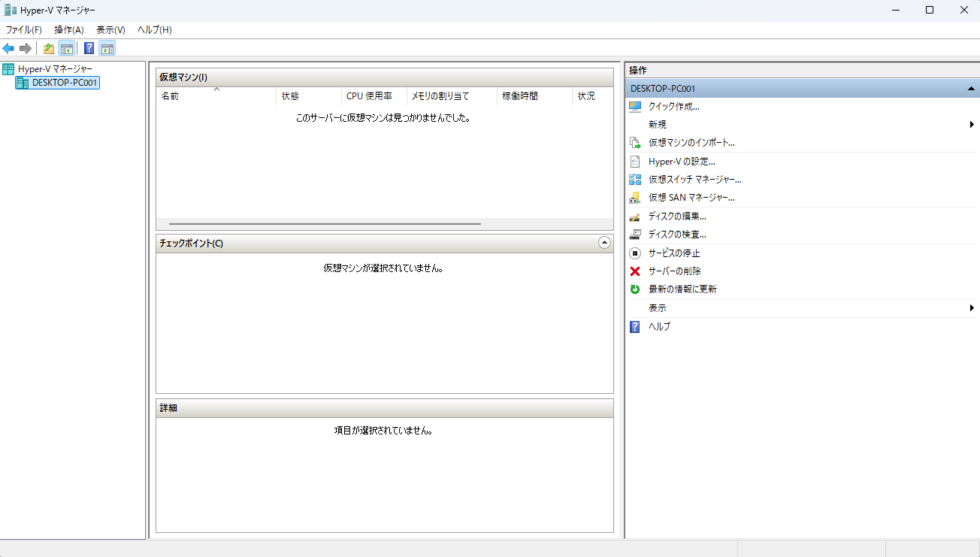The width and height of the screenshot is (980, 557).
Task: Click 仮想マシンのインポート... action link
Action: (x=691, y=143)
